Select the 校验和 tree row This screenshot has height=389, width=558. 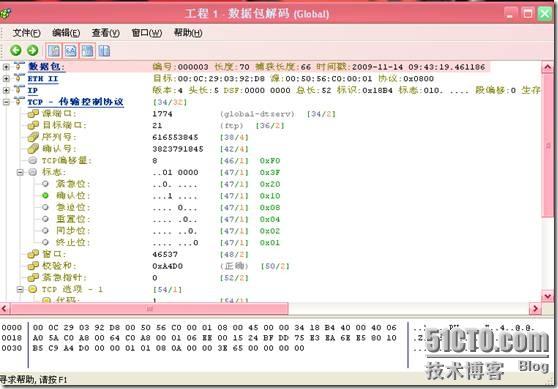click(158, 266)
